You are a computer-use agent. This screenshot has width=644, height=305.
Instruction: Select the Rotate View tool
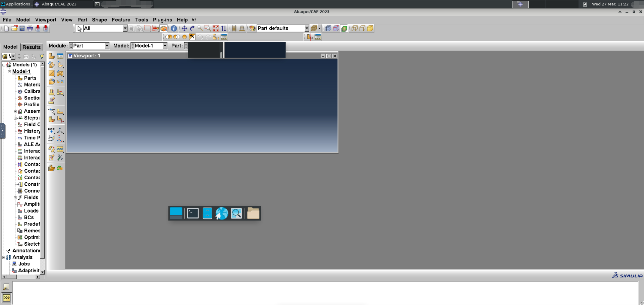(192, 28)
